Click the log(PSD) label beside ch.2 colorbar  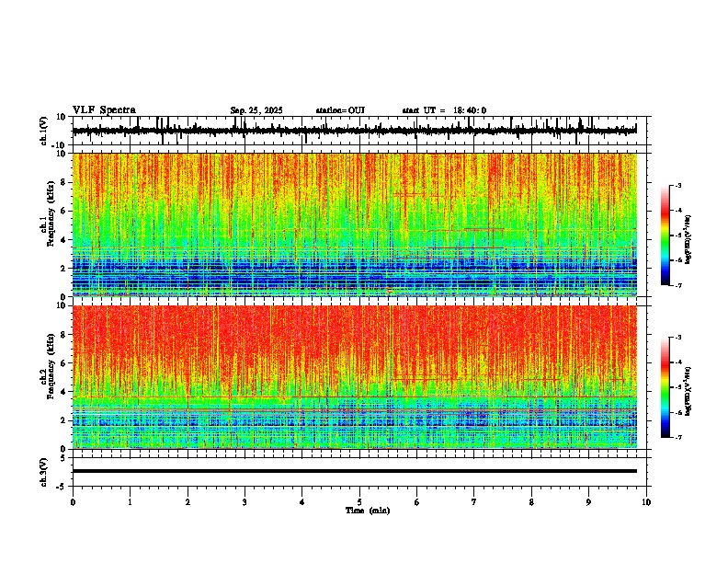coord(688,391)
